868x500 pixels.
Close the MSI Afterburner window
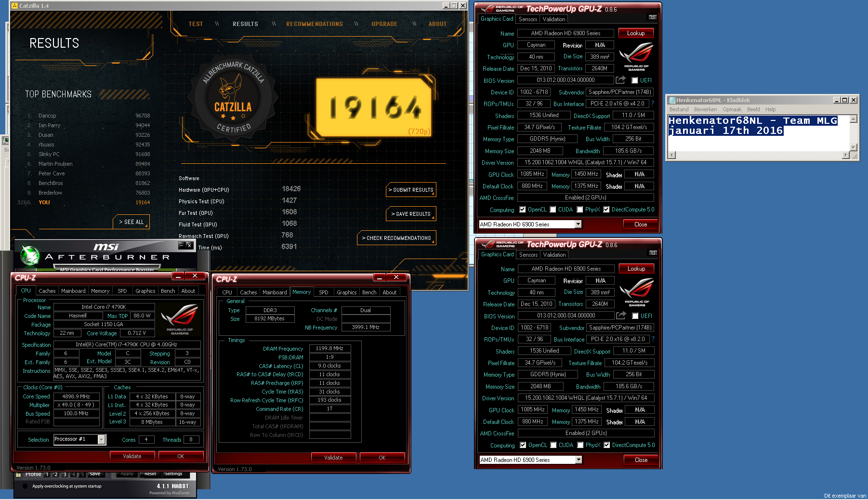click(189, 245)
